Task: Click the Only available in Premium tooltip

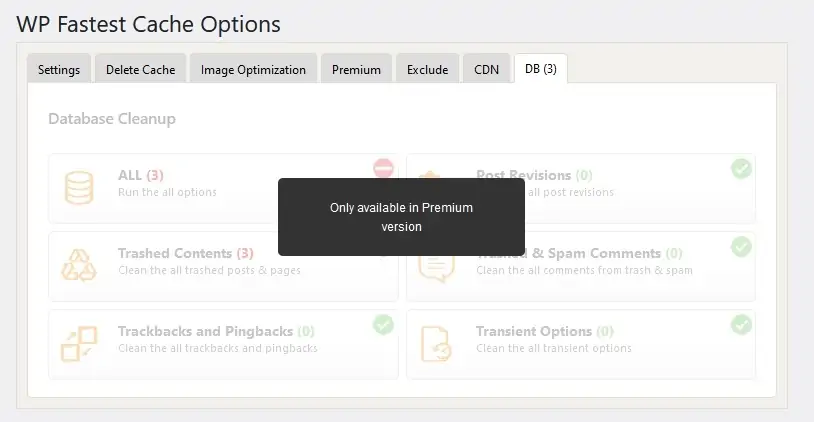Action: 401,217
